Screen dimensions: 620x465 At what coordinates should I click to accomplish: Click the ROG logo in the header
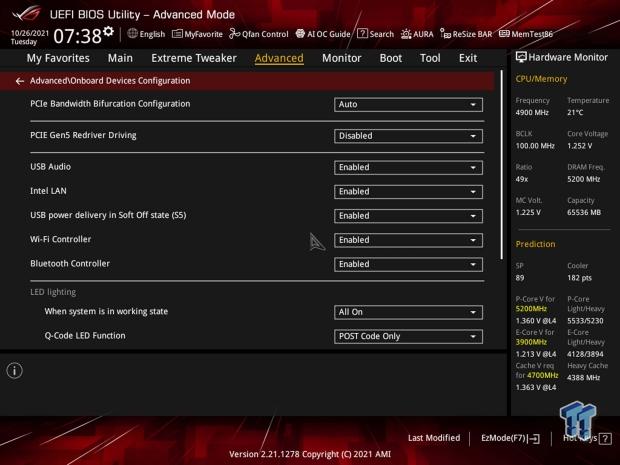[26, 14]
